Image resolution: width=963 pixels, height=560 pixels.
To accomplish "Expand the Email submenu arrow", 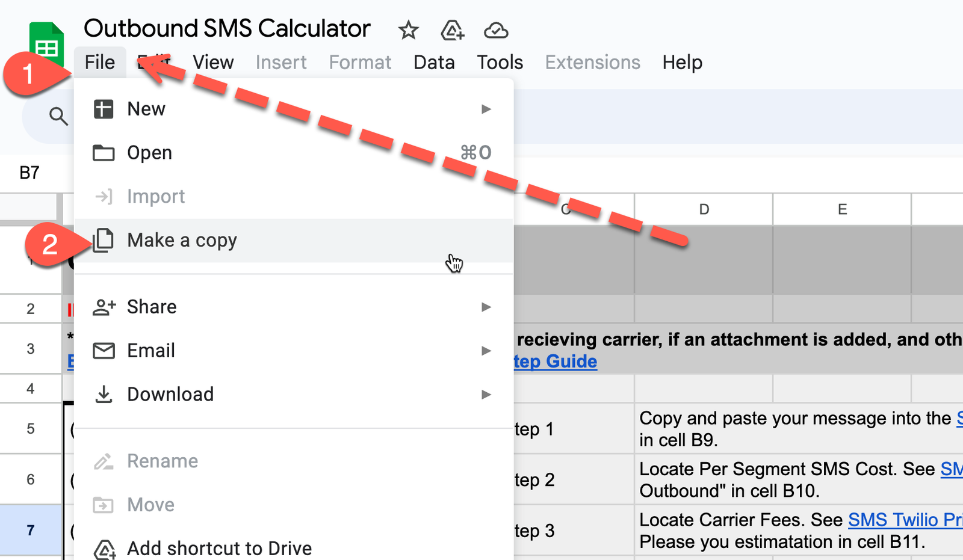I will coord(486,351).
